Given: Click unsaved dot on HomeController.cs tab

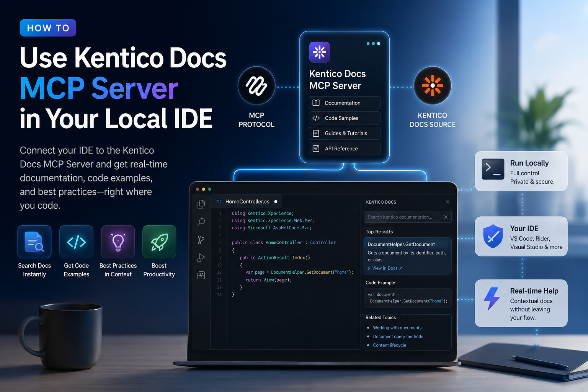Looking at the screenshot, I should click(276, 201).
